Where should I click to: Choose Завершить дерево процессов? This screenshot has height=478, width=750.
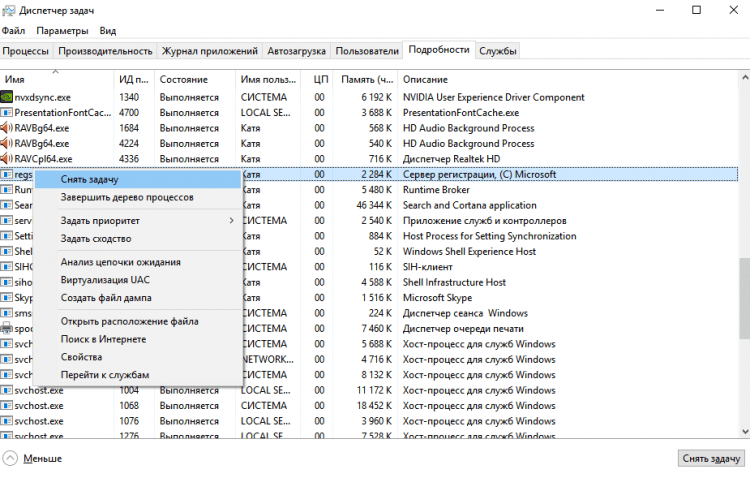[x=138, y=197]
